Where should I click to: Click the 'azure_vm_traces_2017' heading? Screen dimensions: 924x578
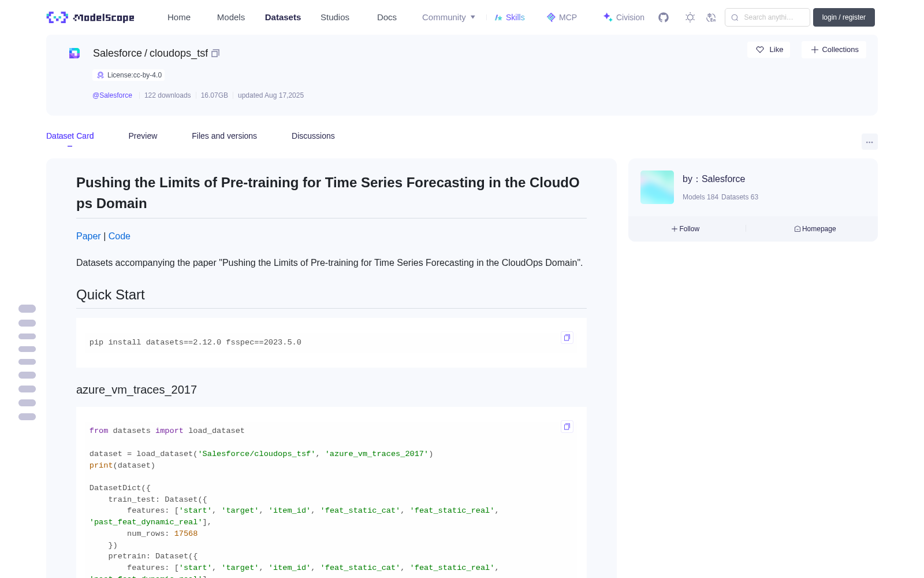point(136,390)
